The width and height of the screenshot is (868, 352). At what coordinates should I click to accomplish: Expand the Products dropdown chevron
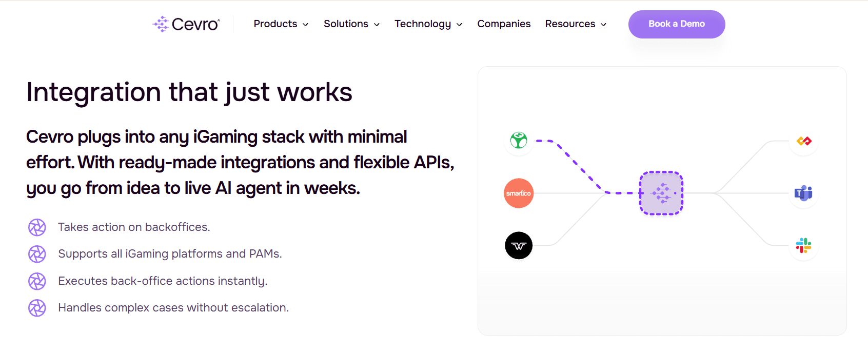click(x=305, y=25)
